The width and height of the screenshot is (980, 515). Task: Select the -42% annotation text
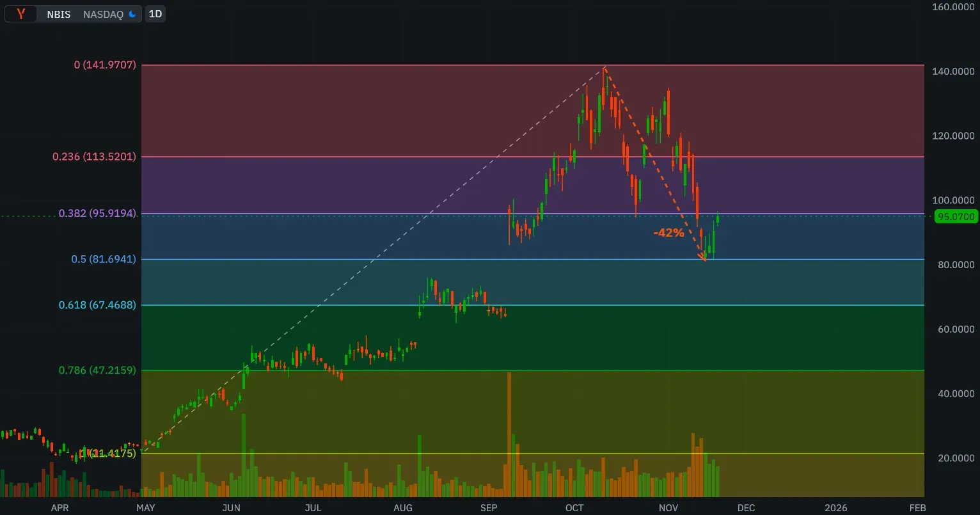[668, 233]
